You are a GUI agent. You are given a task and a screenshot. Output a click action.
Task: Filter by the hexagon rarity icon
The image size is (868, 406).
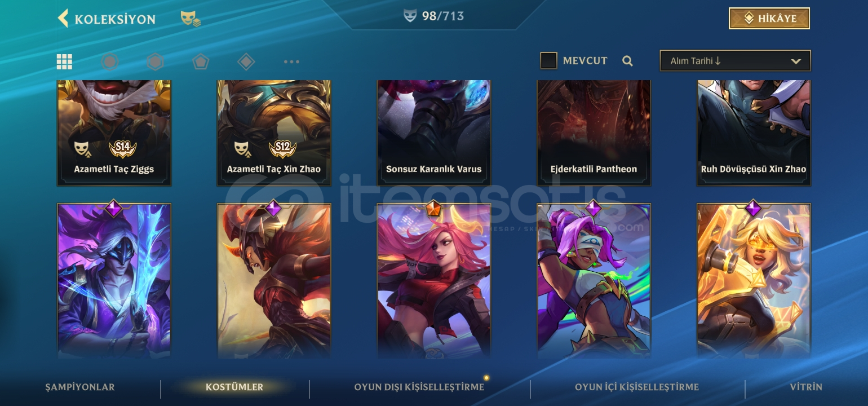155,61
